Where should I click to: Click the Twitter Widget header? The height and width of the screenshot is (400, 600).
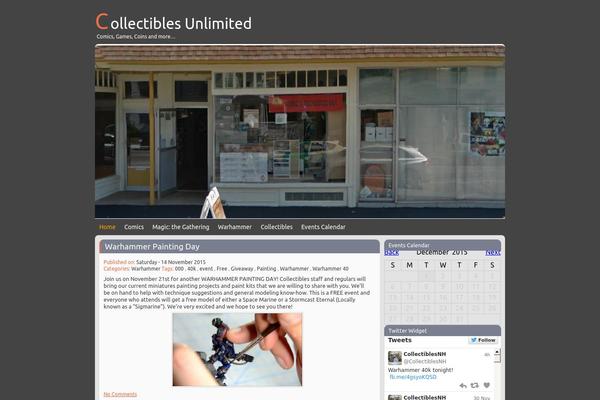[443, 331]
